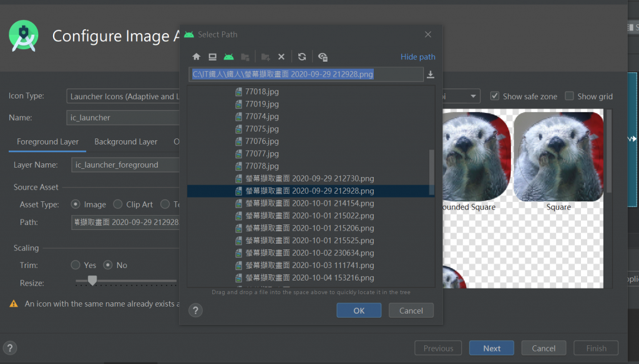Select screenshot 2020-10-01 215206.png

[310, 228]
